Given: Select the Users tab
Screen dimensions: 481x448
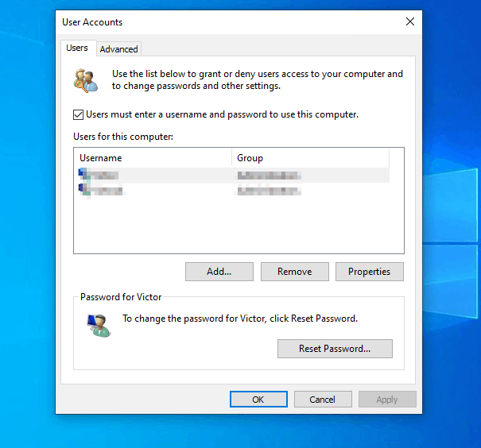Looking at the screenshot, I should 77,48.
